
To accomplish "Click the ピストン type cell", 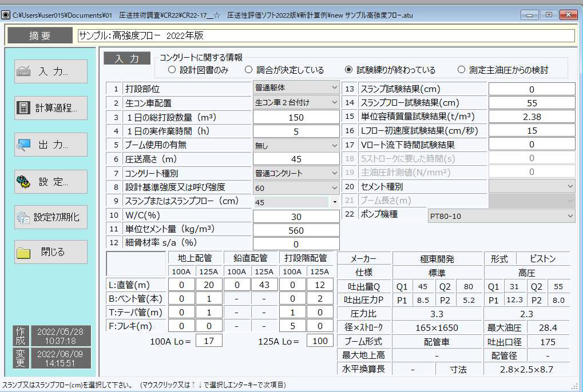I will point(542,259).
